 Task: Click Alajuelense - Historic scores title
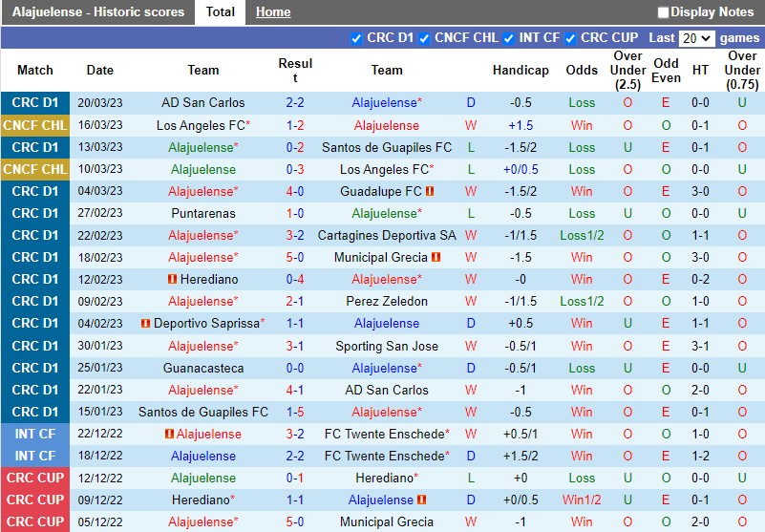tap(98, 11)
